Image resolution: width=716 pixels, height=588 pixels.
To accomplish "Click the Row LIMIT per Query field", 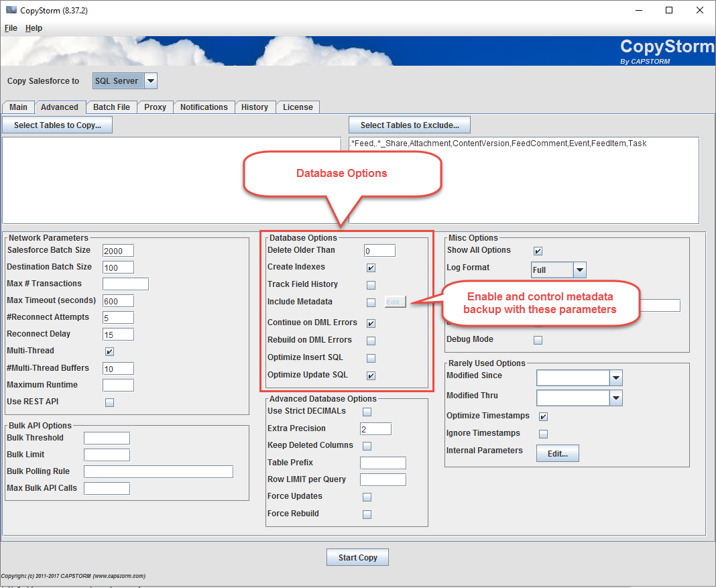I will click(x=383, y=480).
